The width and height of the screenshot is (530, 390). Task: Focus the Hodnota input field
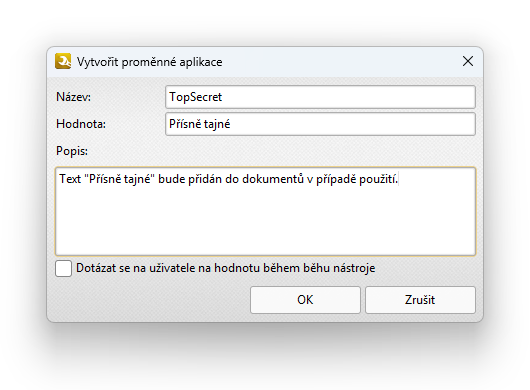(x=320, y=124)
